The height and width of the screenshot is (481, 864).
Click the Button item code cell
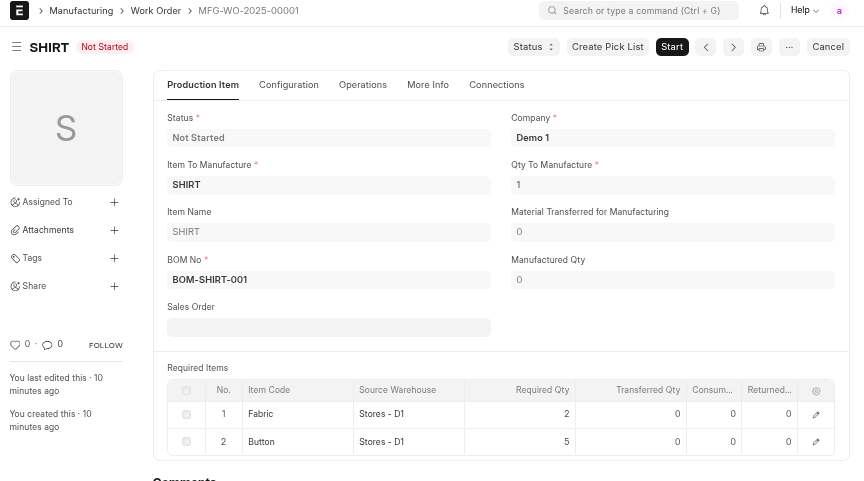(x=298, y=442)
